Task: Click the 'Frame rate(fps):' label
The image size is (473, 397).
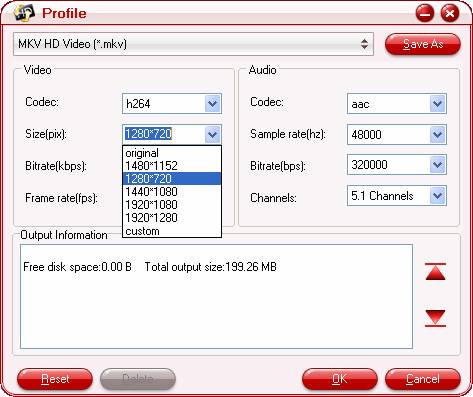Action: click(x=61, y=198)
